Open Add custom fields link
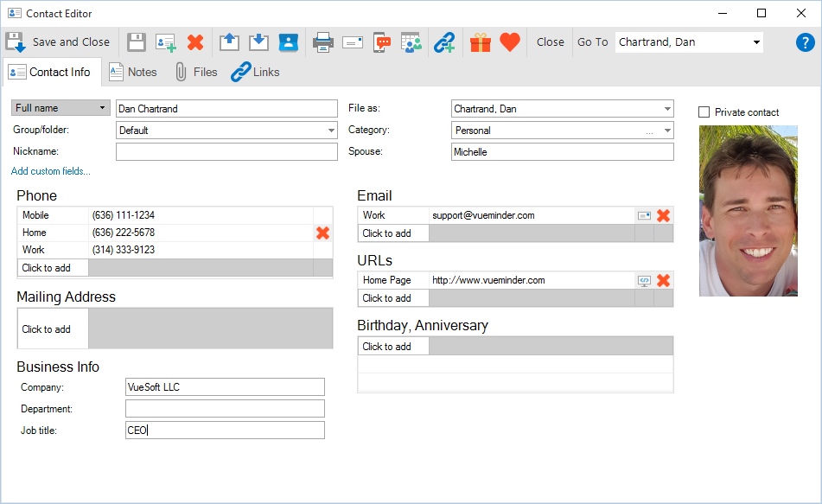This screenshot has width=822, height=504. coord(49,171)
